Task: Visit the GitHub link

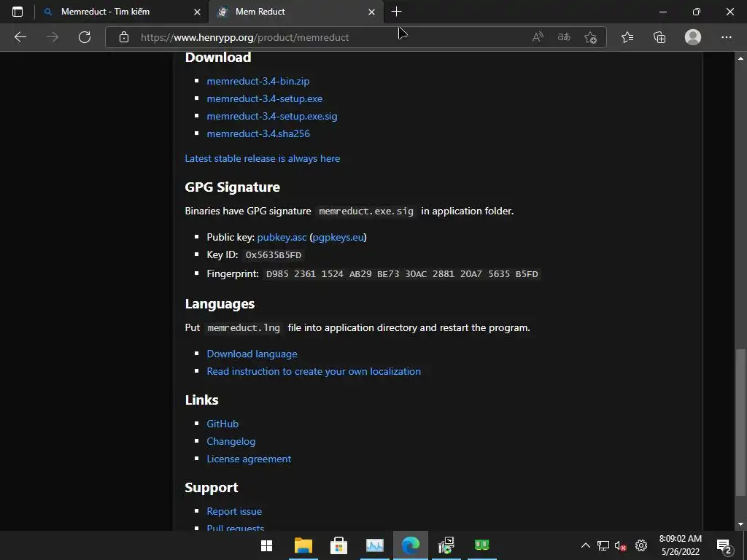Action: point(222,424)
